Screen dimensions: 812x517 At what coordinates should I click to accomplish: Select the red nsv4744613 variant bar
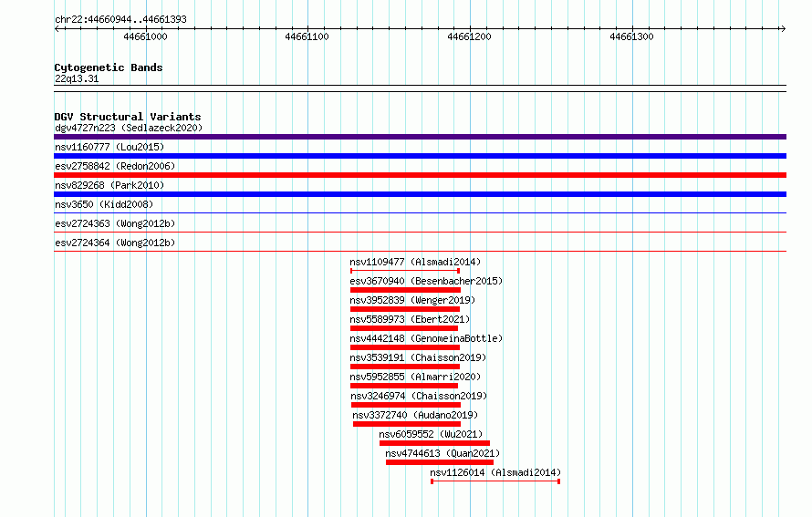tap(440, 462)
